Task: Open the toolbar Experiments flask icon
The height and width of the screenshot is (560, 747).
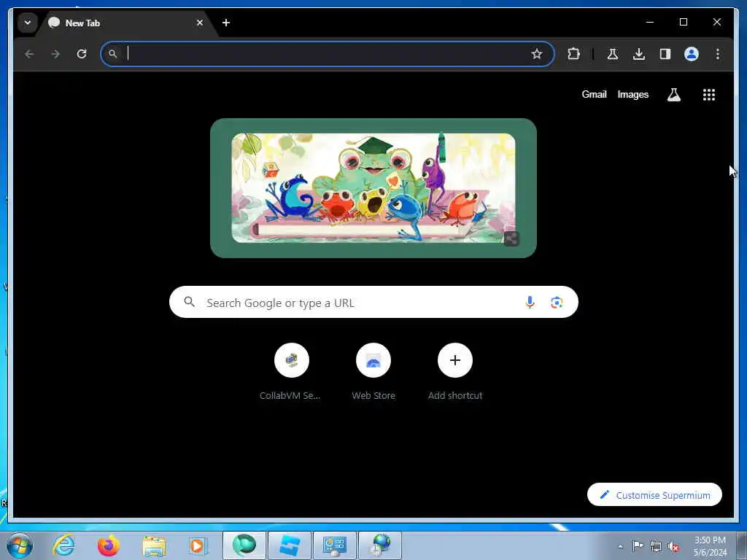Action: pos(613,54)
